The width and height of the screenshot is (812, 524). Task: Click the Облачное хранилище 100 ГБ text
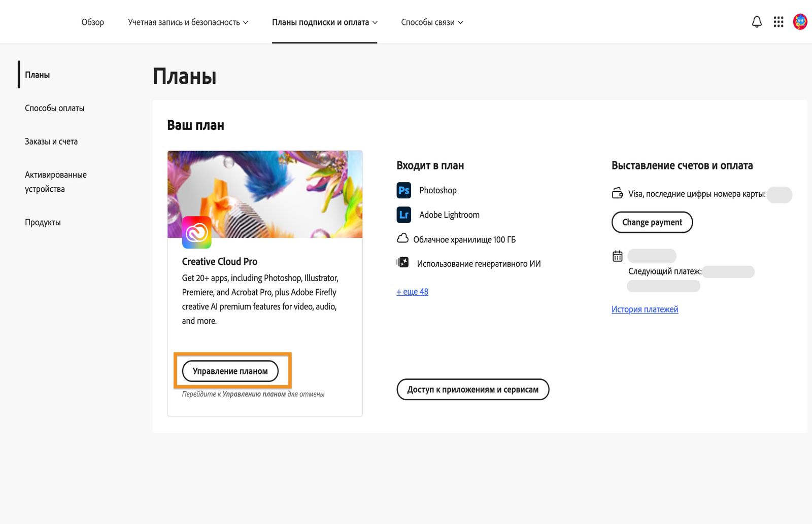[464, 239]
